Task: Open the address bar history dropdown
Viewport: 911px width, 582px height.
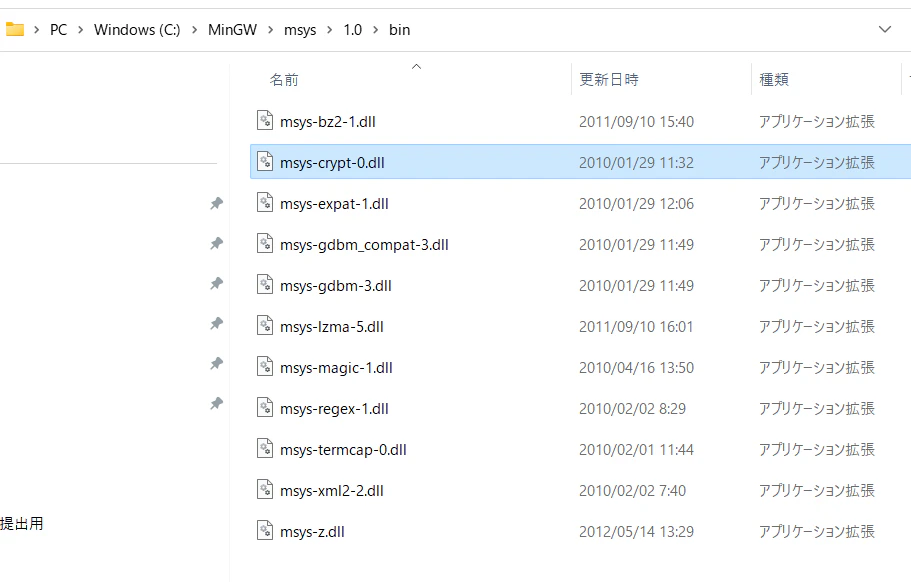Action: point(884,29)
